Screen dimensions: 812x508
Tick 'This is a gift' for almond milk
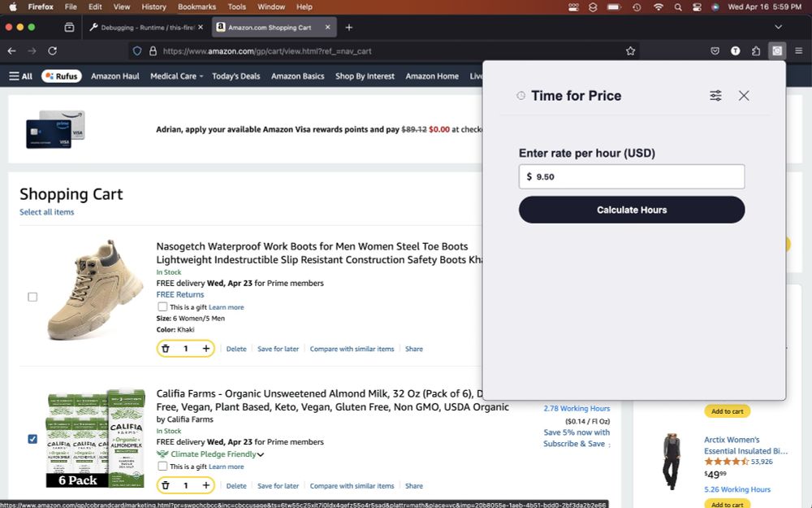click(x=162, y=467)
